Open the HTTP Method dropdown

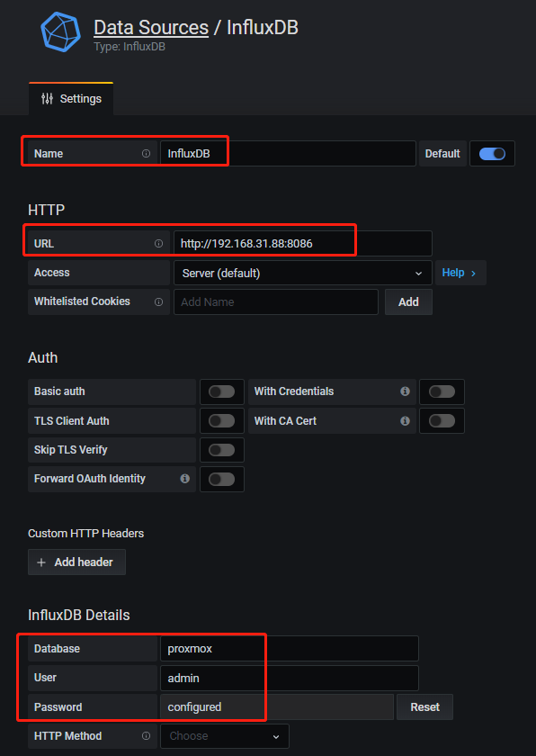point(224,735)
